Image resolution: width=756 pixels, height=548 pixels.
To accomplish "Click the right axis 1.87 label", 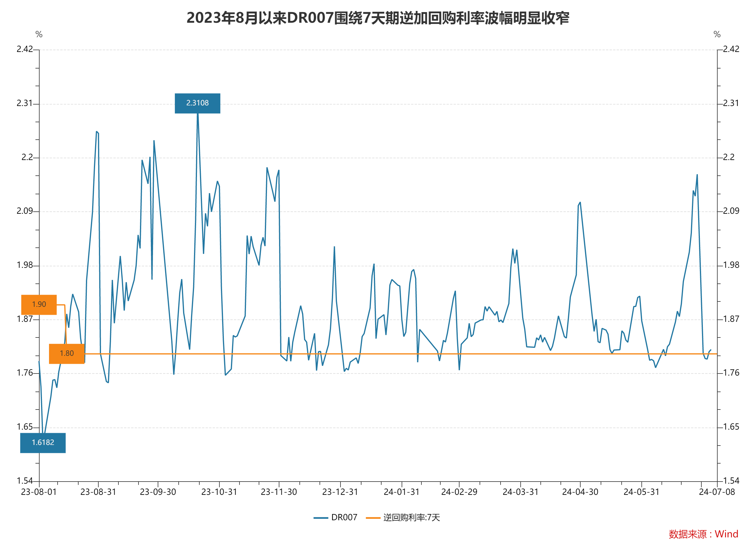I will click(x=731, y=319).
